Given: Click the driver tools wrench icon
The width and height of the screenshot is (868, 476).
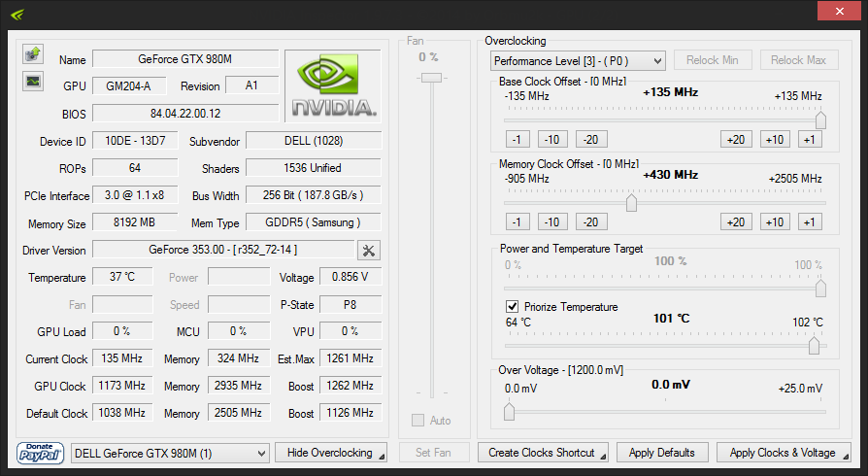Looking at the screenshot, I should click(x=369, y=251).
